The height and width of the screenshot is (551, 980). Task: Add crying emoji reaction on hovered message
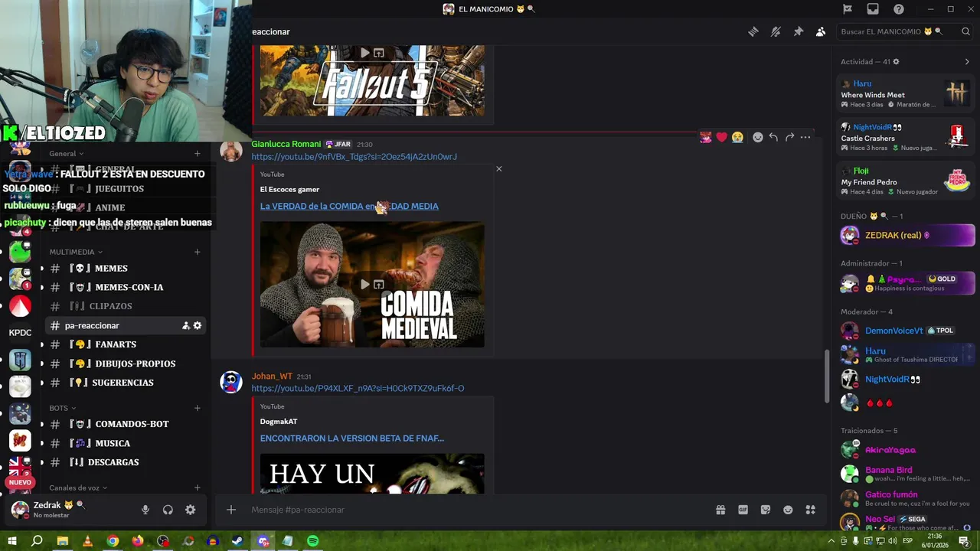(x=737, y=137)
